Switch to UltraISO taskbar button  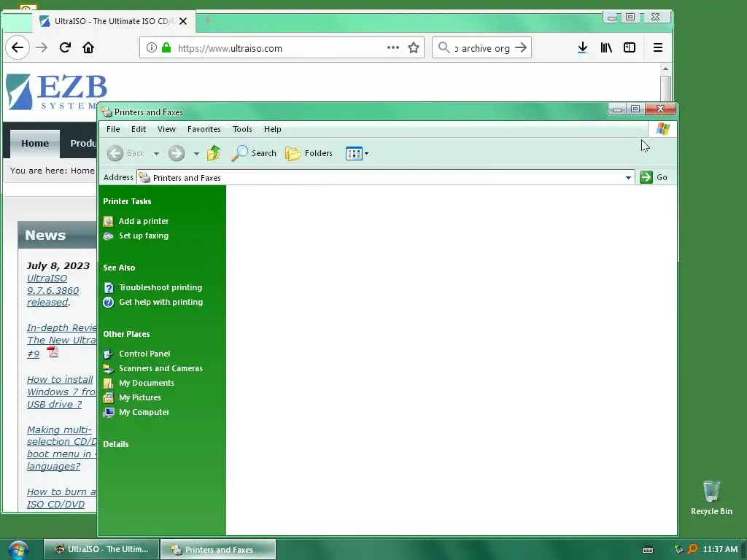(x=101, y=550)
